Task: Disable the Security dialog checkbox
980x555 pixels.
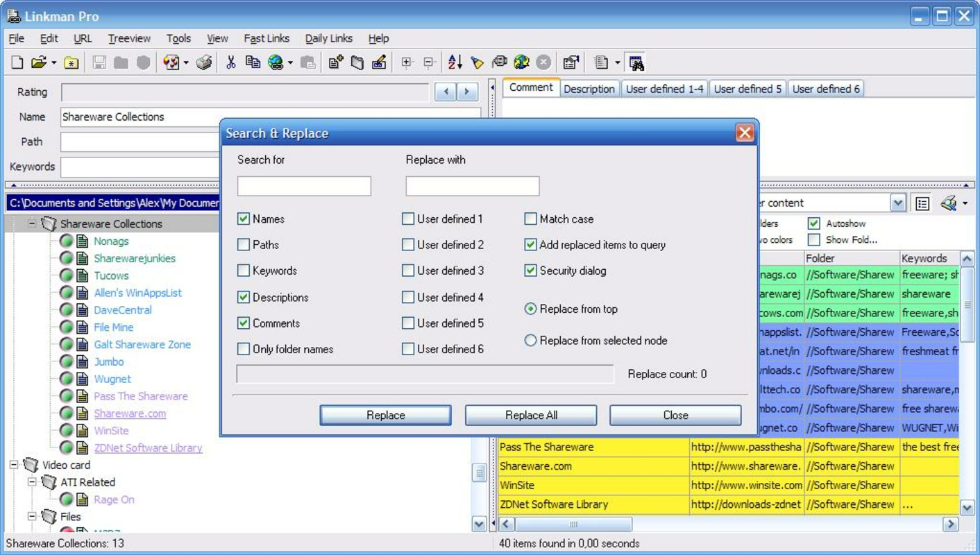Action: [530, 271]
